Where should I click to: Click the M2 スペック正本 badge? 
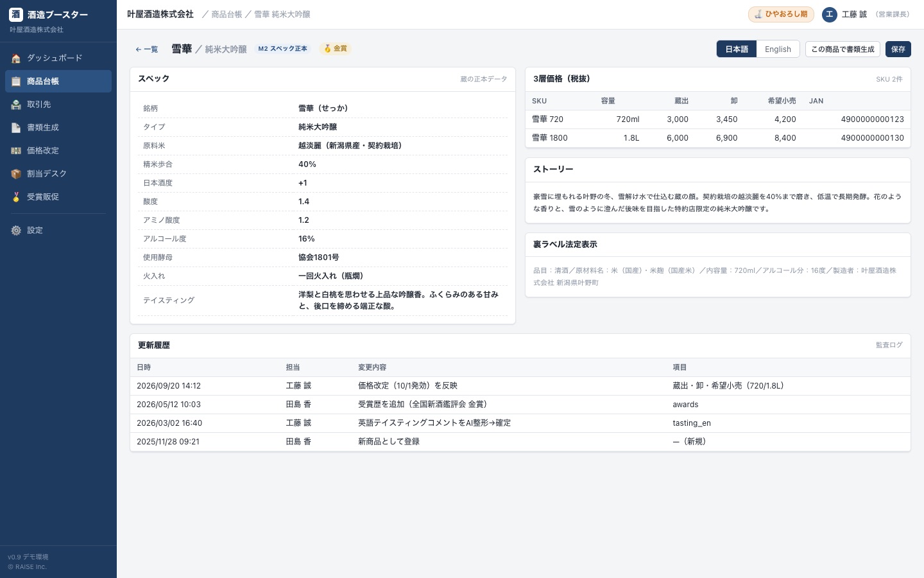point(282,49)
